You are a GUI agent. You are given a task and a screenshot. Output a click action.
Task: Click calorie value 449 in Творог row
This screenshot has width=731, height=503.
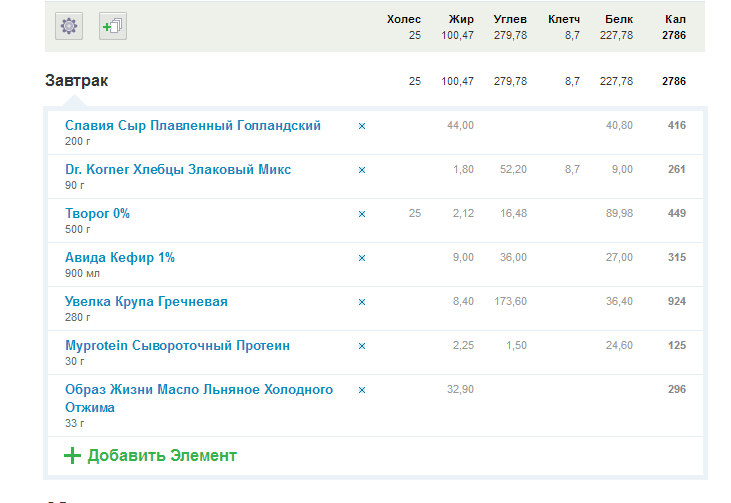pyautogui.click(x=677, y=214)
